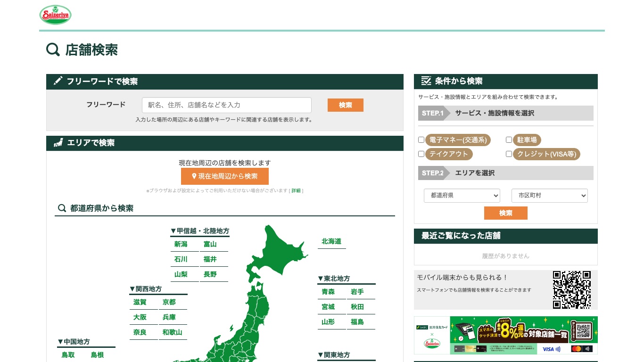
Task: Select 福井 prefecture link
Action: 210,259
